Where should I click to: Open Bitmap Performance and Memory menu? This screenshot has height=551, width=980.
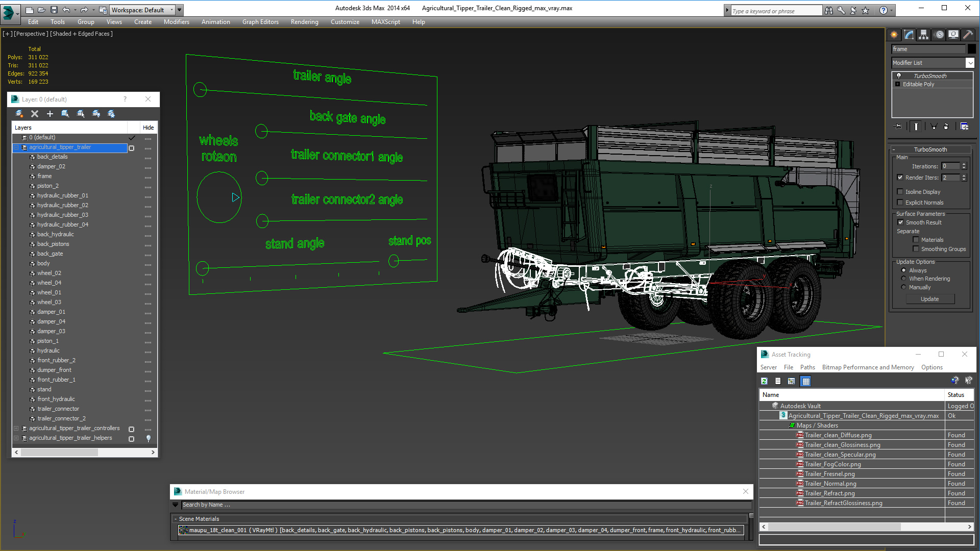tap(868, 367)
